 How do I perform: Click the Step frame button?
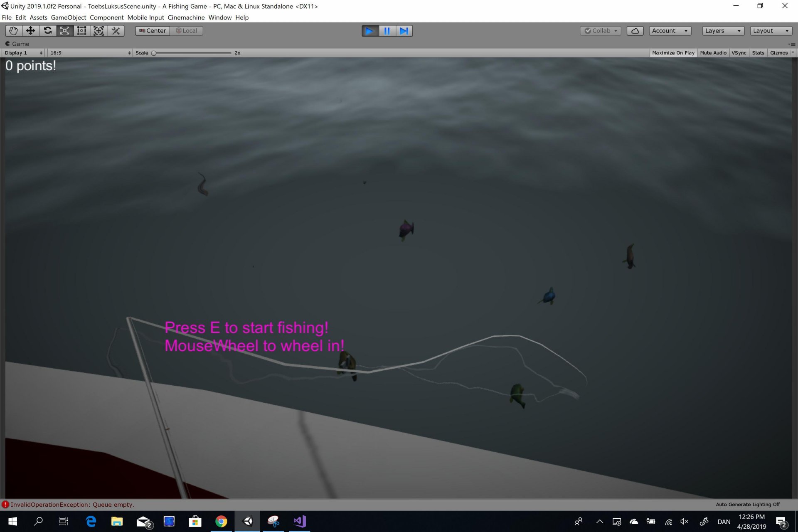pyautogui.click(x=404, y=31)
